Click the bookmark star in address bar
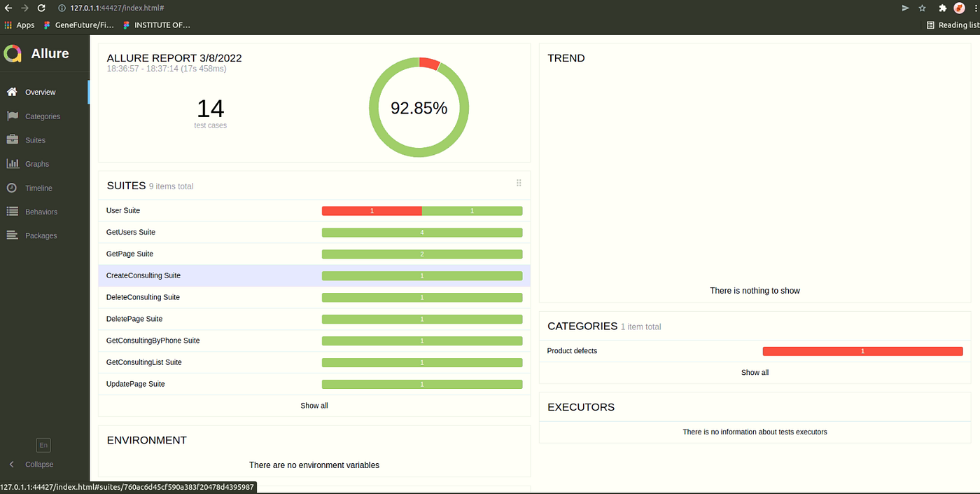Image resolution: width=980 pixels, height=494 pixels. 922,8
